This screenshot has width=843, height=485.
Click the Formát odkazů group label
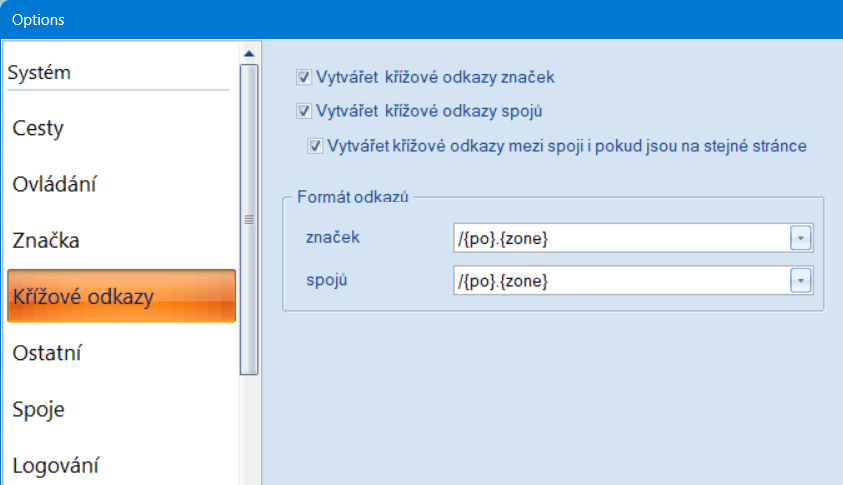[353, 197]
